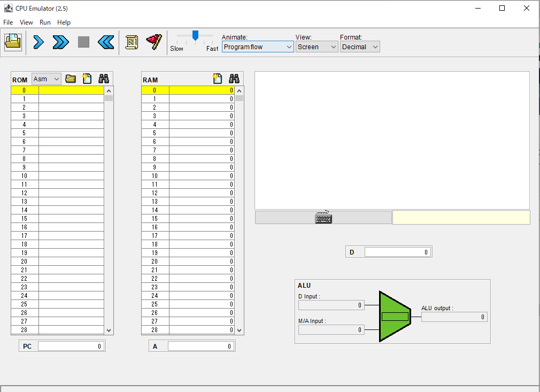Click the ALU D Input field
This screenshot has height=392, width=540.
pos(331,305)
